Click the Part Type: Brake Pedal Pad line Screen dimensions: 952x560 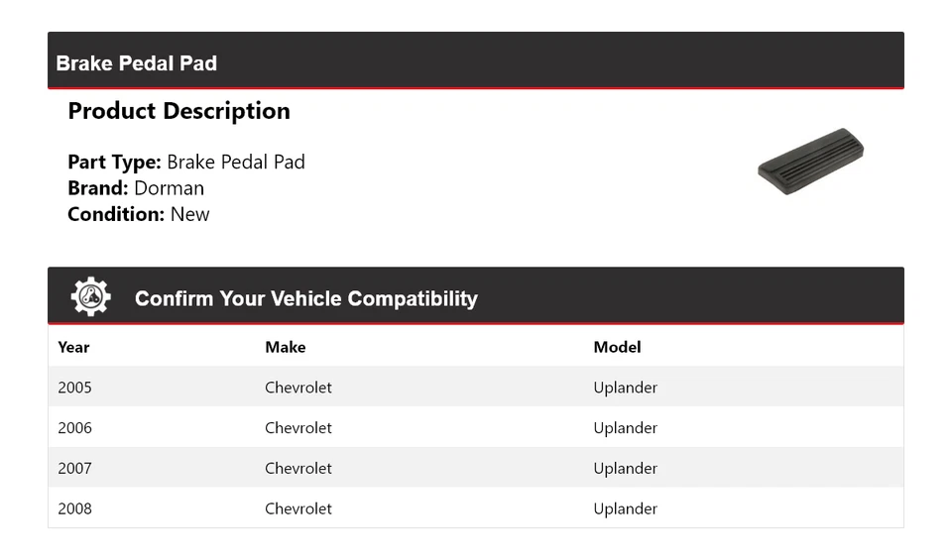[186, 162]
